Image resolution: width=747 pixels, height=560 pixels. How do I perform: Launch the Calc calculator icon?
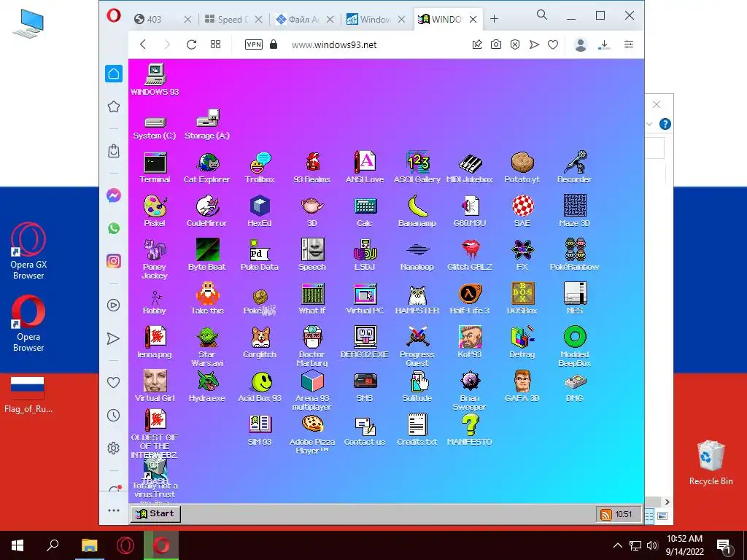pos(365,206)
